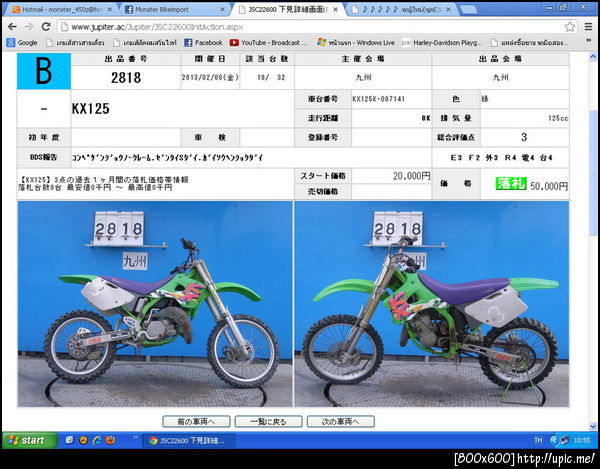The height and width of the screenshot is (469, 600).
Task: Open the right side motorcycle photo
Action: (432, 304)
